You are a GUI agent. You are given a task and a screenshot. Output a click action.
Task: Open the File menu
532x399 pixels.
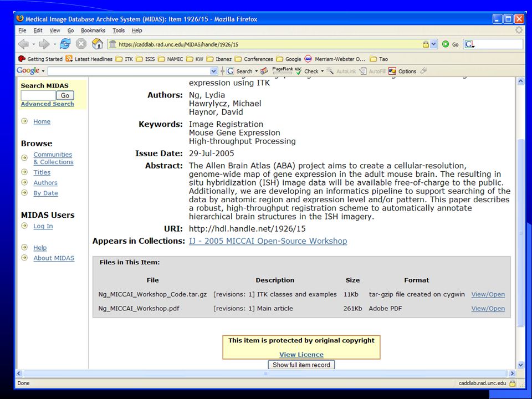coord(22,30)
